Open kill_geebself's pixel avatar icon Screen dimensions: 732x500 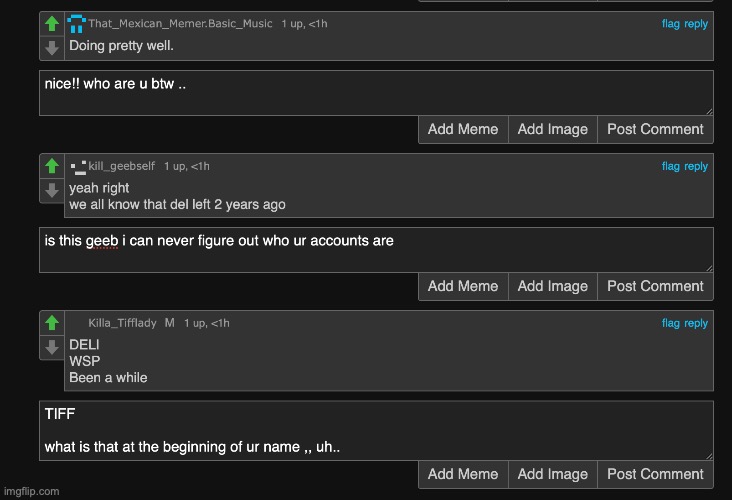pyautogui.click(x=78, y=167)
